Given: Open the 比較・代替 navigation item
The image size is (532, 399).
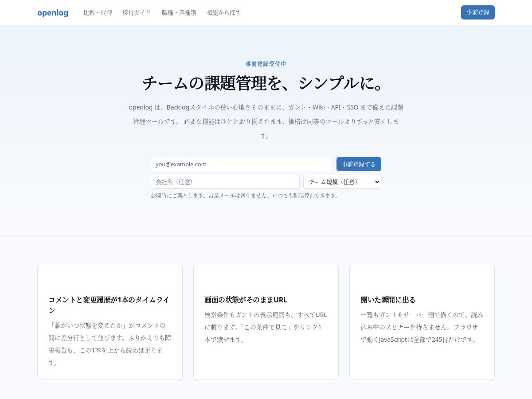Looking at the screenshot, I should pos(98,12).
